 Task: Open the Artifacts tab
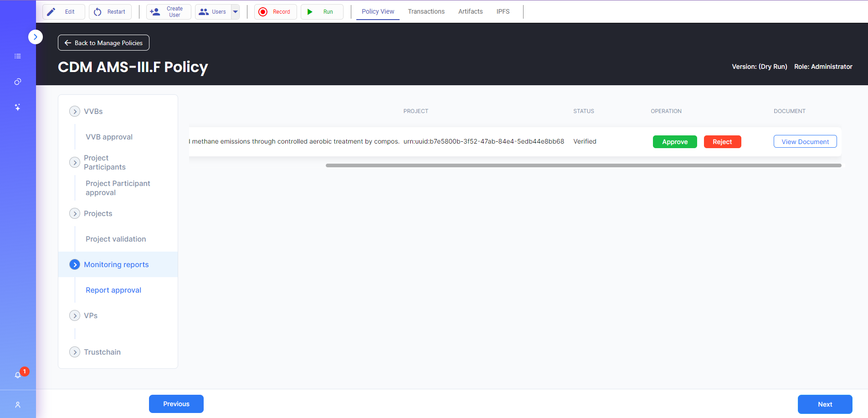(470, 11)
